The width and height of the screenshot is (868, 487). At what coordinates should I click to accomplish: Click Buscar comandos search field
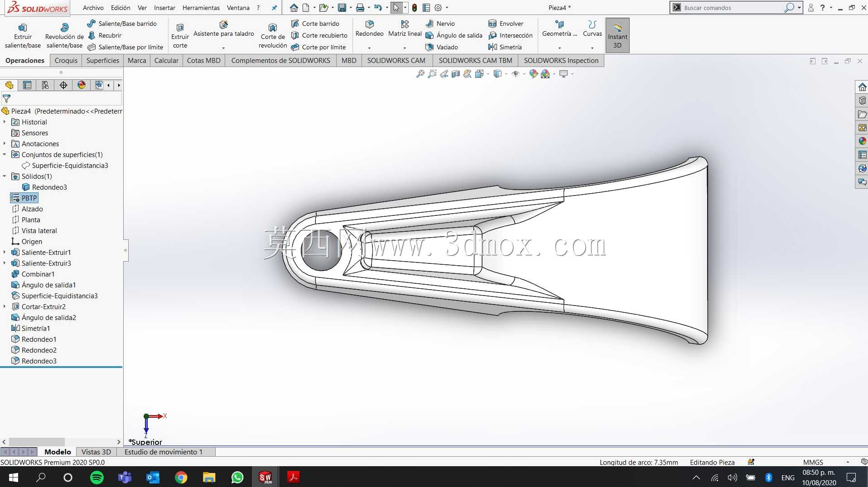[x=733, y=8]
